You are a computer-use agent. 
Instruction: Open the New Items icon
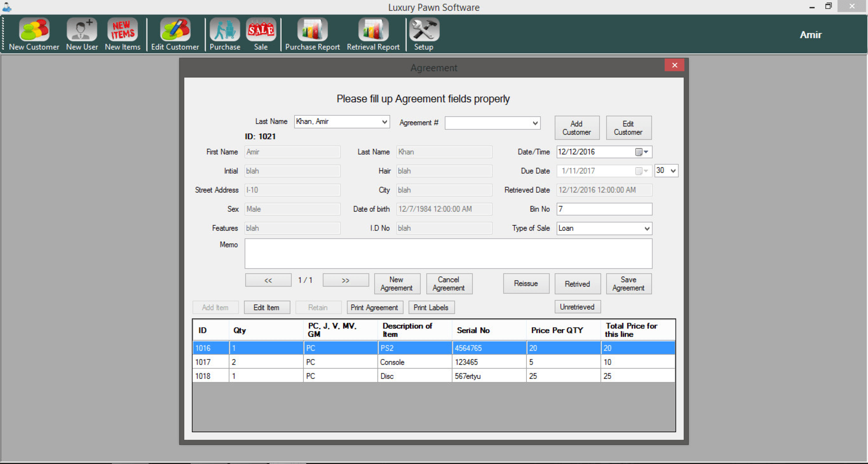(122, 34)
